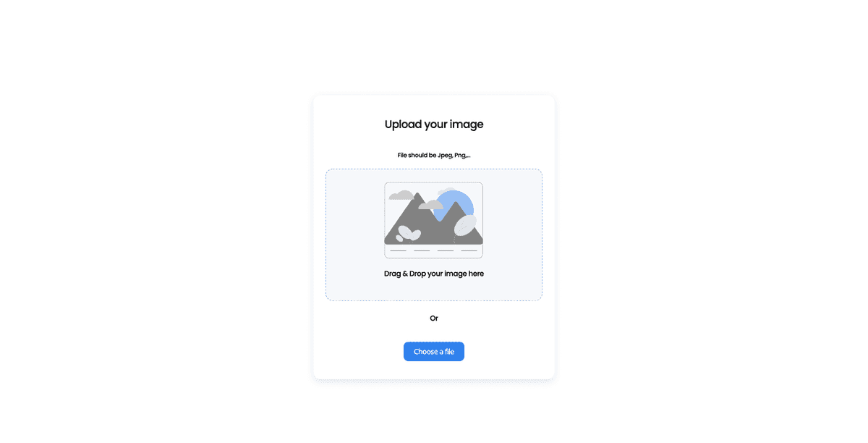Image resolution: width=868 pixels, height=443 pixels.
Task: Click the small cloud overlapping the blue sun
Action: click(x=431, y=205)
